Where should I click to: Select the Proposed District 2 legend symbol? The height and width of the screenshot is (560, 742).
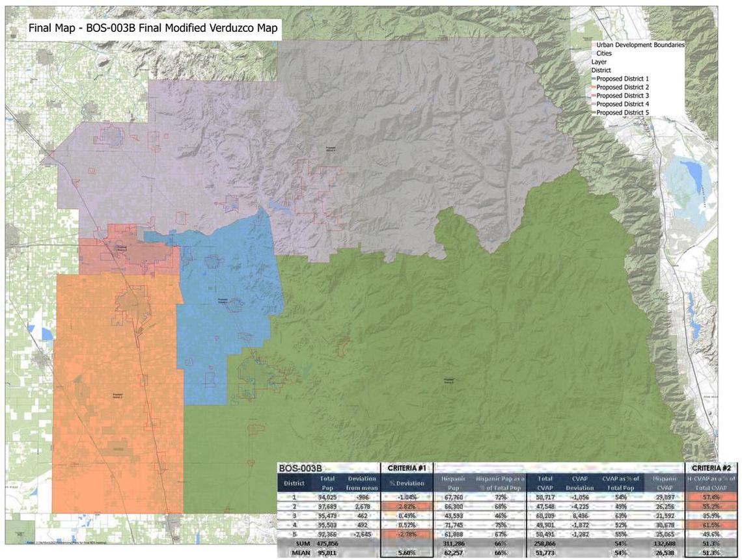594,87
